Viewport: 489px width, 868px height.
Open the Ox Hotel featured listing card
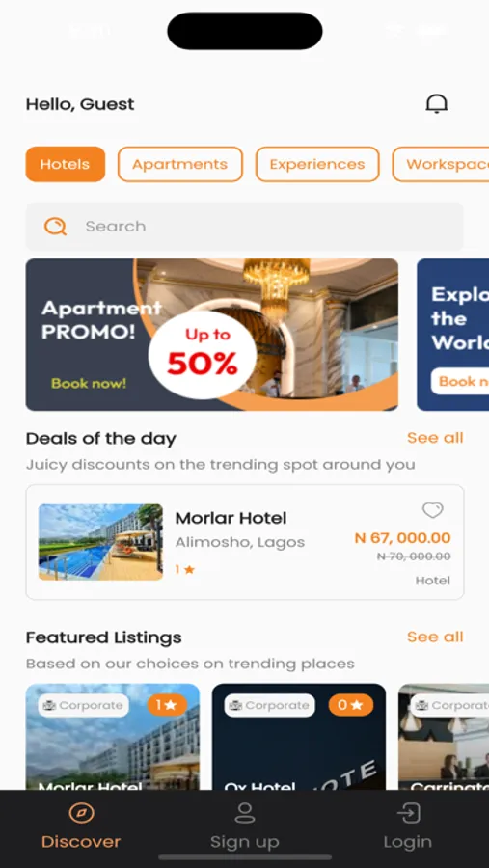coord(299,737)
